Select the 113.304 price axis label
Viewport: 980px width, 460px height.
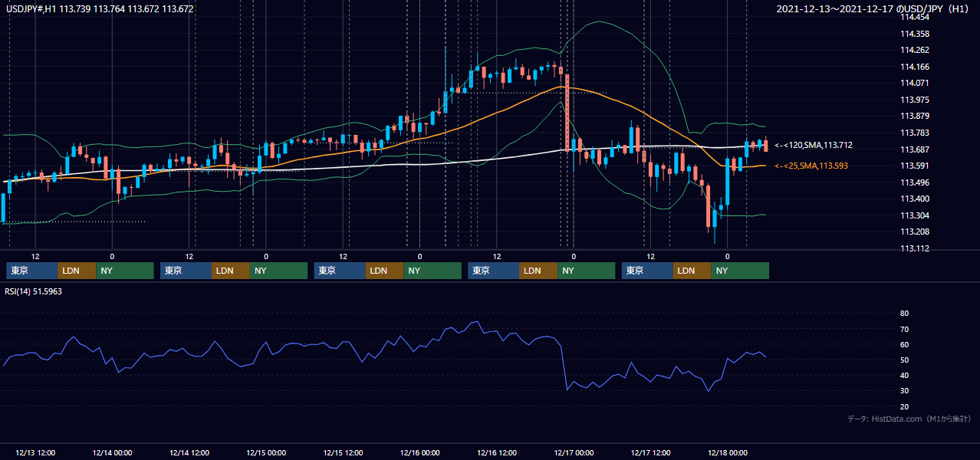[914, 215]
